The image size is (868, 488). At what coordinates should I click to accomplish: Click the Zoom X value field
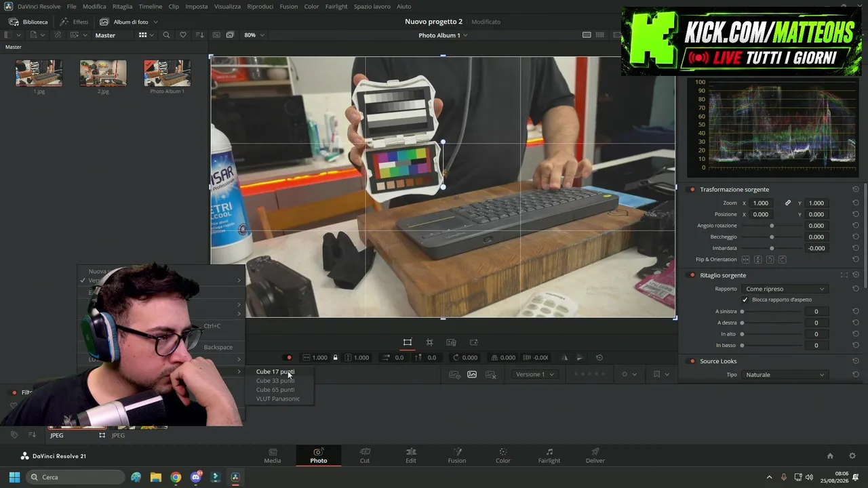(761, 203)
